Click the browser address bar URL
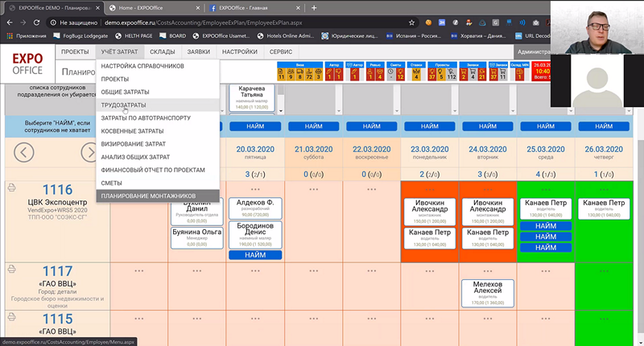Viewport: 644px width, 346px height. click(x=204, y=23)
